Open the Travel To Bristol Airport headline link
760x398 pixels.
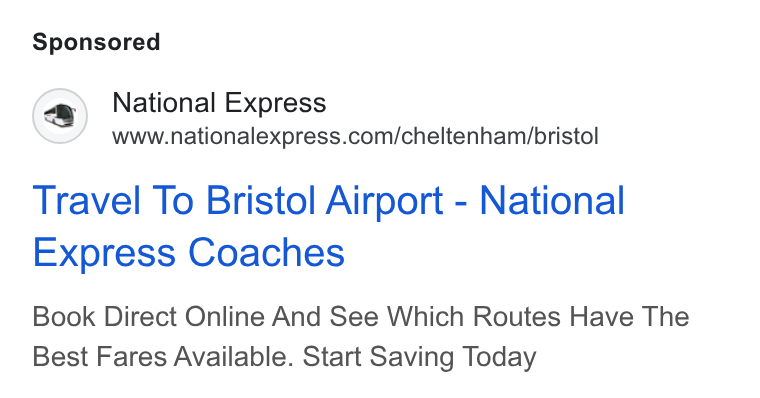329,226
